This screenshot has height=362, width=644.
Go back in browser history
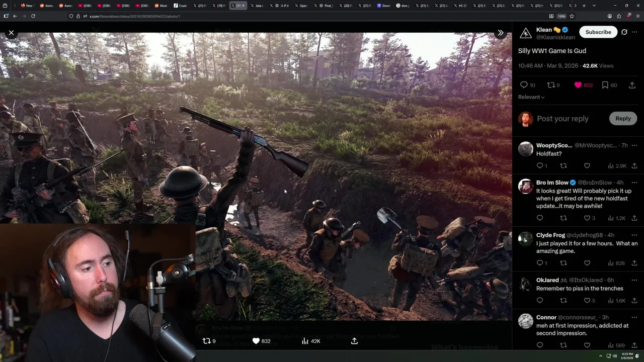pyautogui.click(x=15, y=16)
